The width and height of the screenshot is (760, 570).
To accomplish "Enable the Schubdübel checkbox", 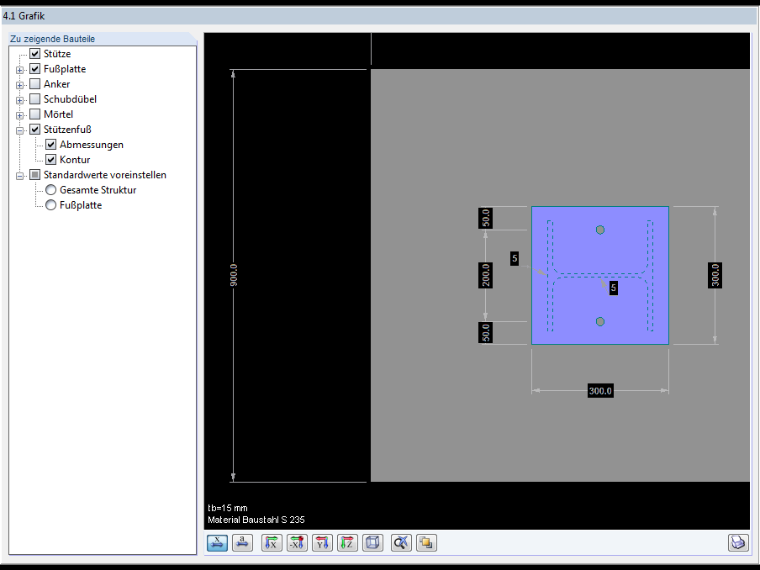I will click(35, 99).
